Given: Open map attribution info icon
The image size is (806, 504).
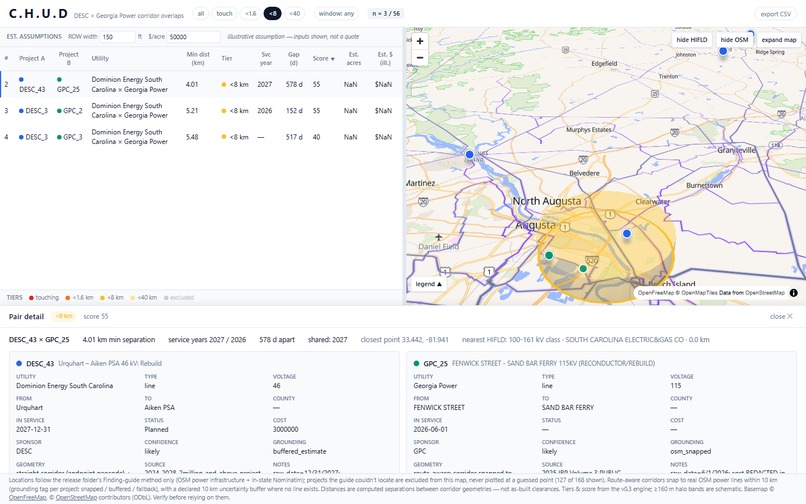Looking at the screenshot, I should (x=794, y=293).
